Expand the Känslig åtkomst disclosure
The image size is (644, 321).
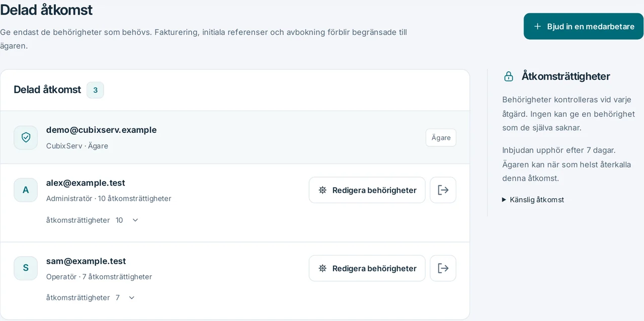pos(533,200)
